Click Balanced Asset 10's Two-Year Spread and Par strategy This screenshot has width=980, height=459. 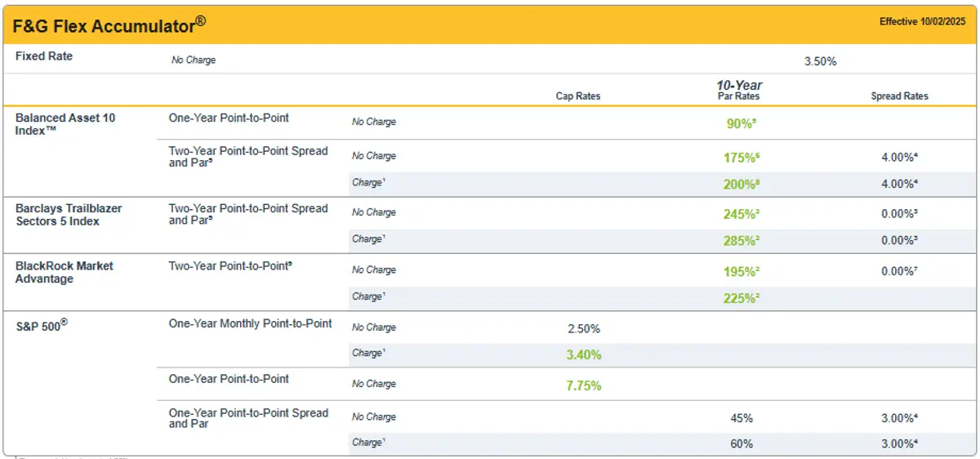tap(248, 157)
